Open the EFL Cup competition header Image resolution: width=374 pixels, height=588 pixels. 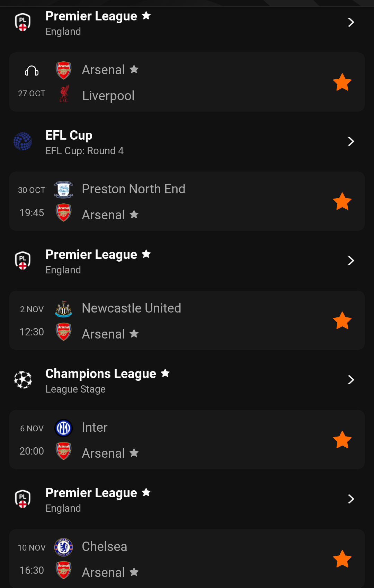[187, 142]
